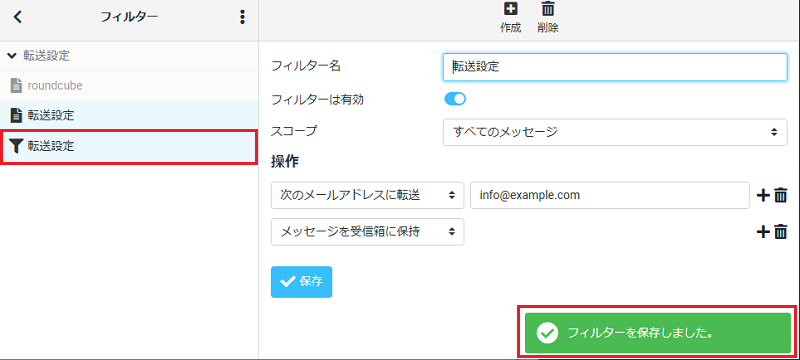Add action after keep-in-inbox row
This screenshot has width=800, height=360.
(x=763, y=232)
